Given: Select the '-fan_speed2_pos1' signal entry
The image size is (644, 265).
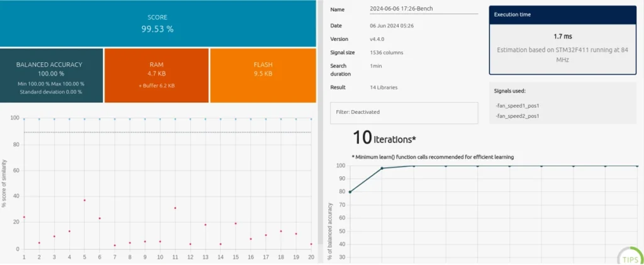Looking at the screenshot, I should click(517, 116).
